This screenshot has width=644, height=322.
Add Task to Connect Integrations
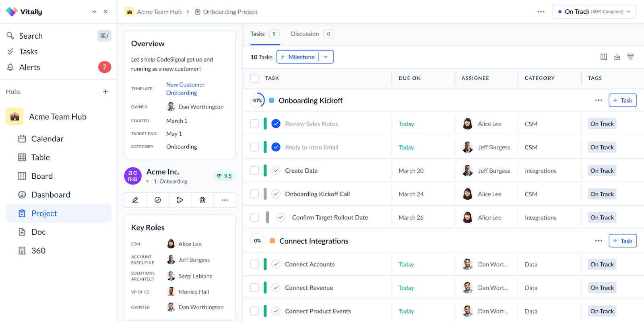click(x=623, y=241)
